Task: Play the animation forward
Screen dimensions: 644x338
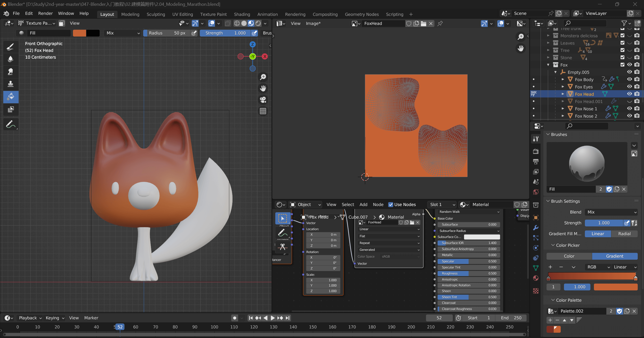Action: pos(273,318)
